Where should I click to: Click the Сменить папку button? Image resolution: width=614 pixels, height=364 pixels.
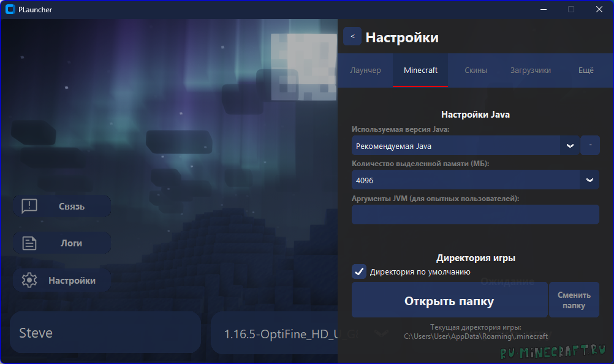574,300
